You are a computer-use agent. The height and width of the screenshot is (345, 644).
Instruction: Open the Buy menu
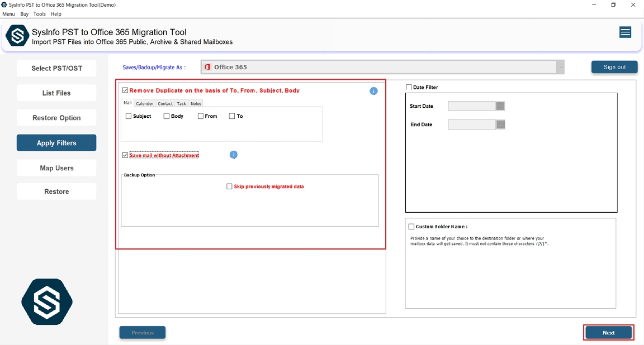[25, 14]
